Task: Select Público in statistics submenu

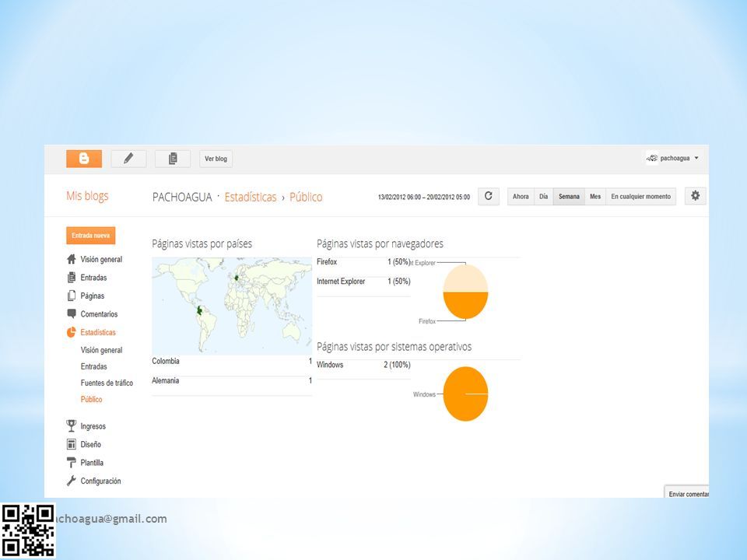Action: 92,400
